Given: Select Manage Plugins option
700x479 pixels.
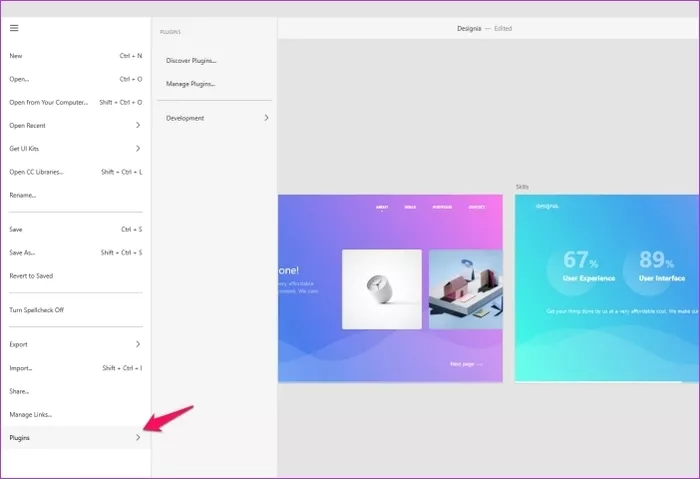Looking at the screenshot, I should tap(191, 84).
